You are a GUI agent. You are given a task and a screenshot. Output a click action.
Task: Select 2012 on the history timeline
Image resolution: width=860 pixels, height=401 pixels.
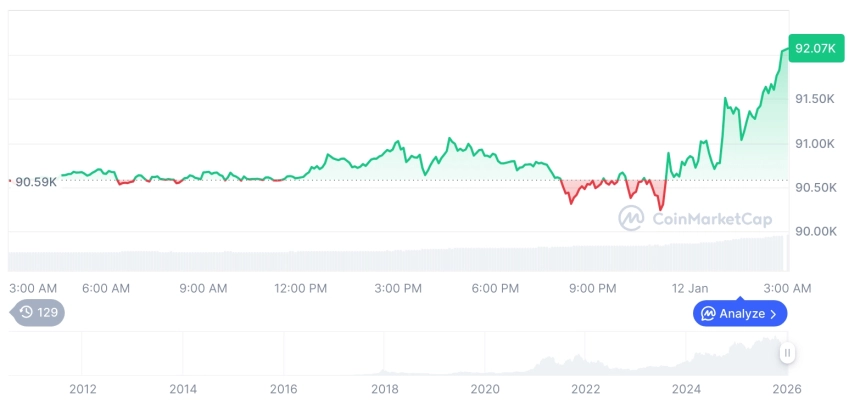tap(83, 388)
